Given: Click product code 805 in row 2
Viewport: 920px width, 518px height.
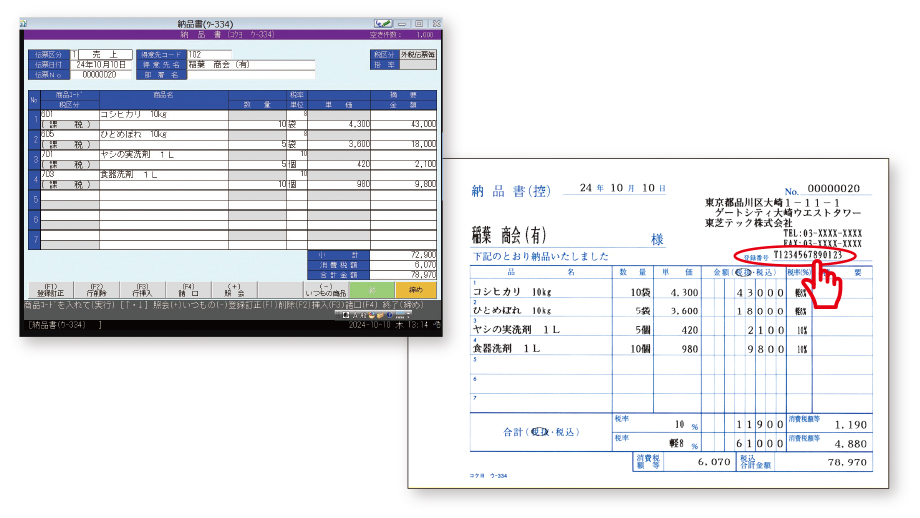Looking at the screenshot, I should coord(48,134).
